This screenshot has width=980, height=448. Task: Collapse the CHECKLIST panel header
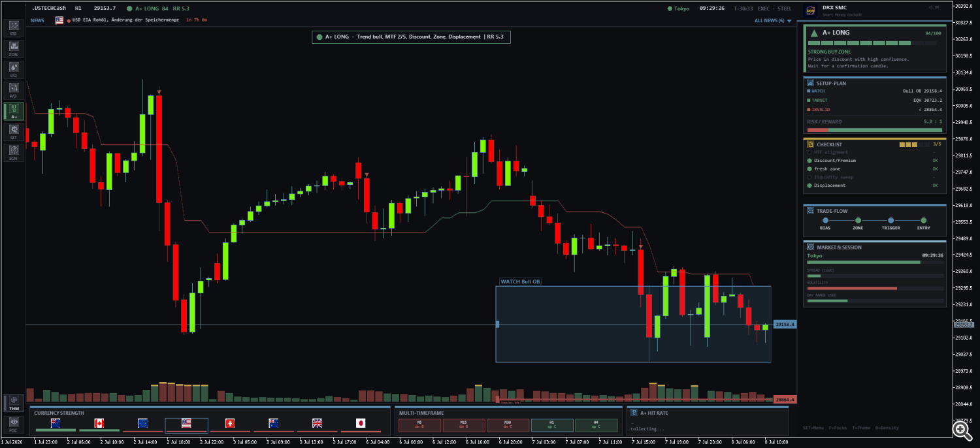(874, 144)
